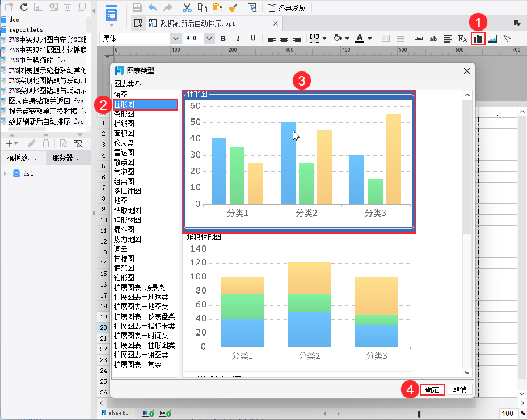Align text left
This screenshot has height=420, width=527.
click(272, 39)
